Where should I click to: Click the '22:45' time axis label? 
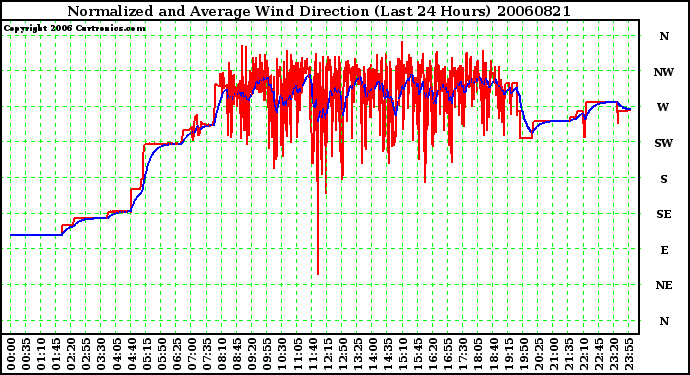[598, 354]
